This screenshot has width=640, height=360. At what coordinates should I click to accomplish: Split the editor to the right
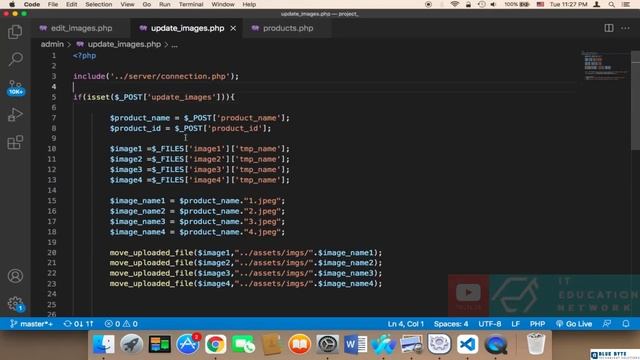[x=609, y=28]
